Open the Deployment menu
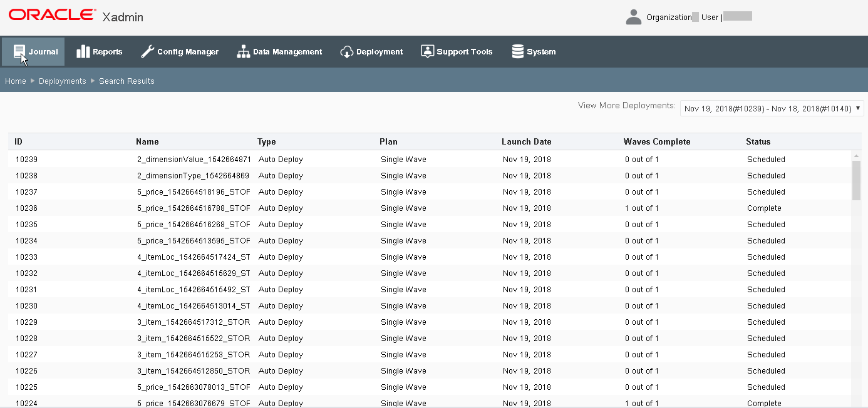 pyautogui.click(x=372, y=51)
